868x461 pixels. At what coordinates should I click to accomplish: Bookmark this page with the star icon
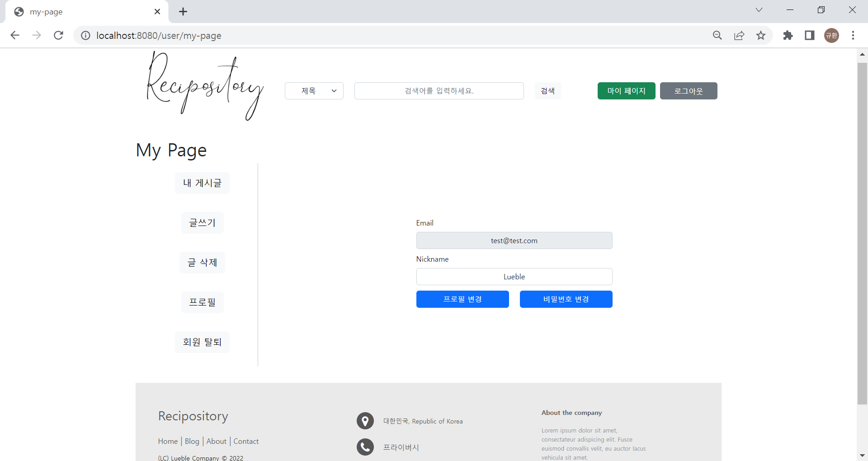click(761, 35)
